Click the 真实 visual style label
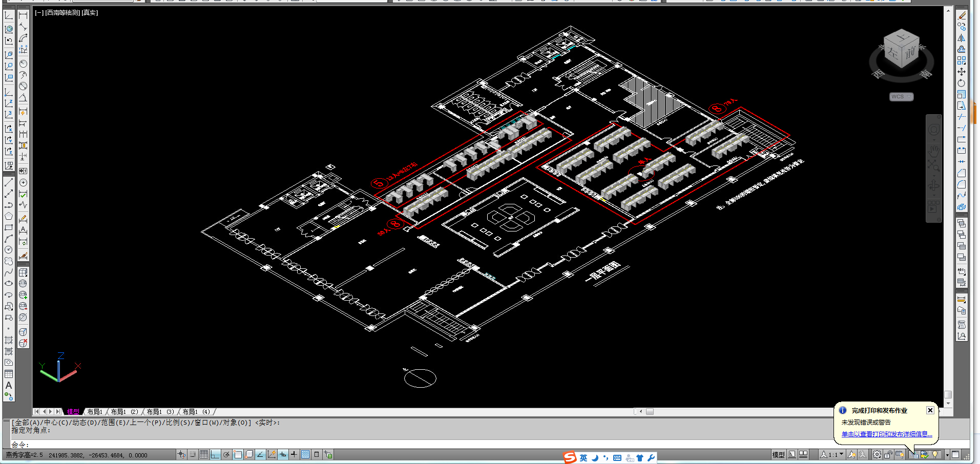This screenshot has height=464, width=980. [90, 13]
